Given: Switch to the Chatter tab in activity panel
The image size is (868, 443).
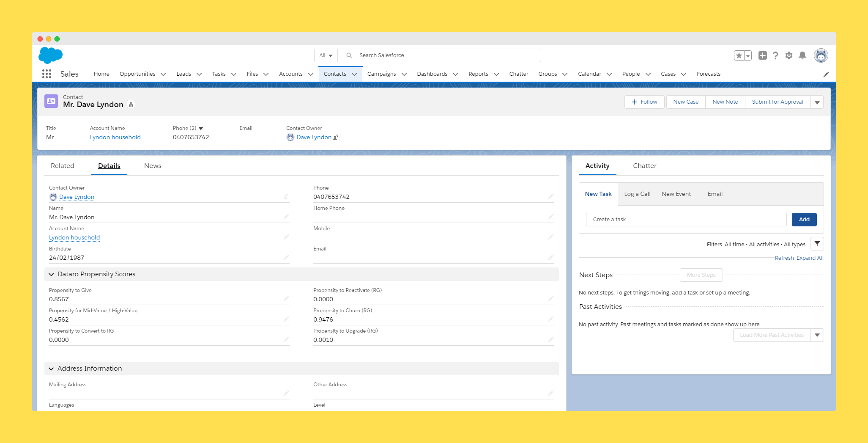Looking at the screenshot, I should tap(644, 166).
